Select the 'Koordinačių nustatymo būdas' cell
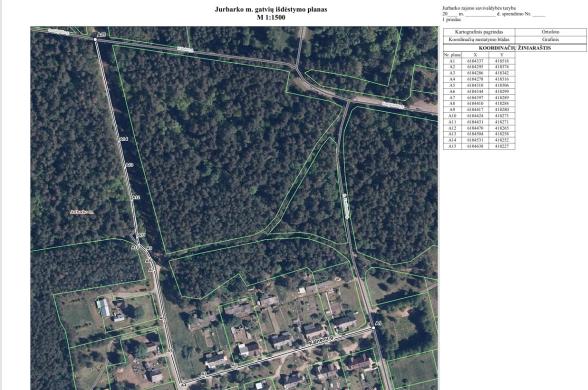The height and width of the screenshot is (390, 588). click(479, 39)
